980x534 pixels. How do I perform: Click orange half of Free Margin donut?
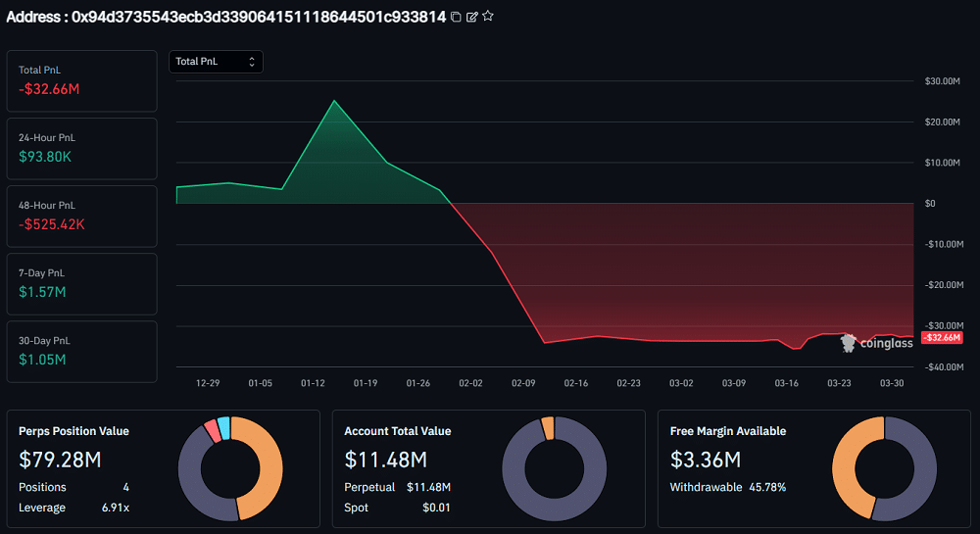pos(849,468)
